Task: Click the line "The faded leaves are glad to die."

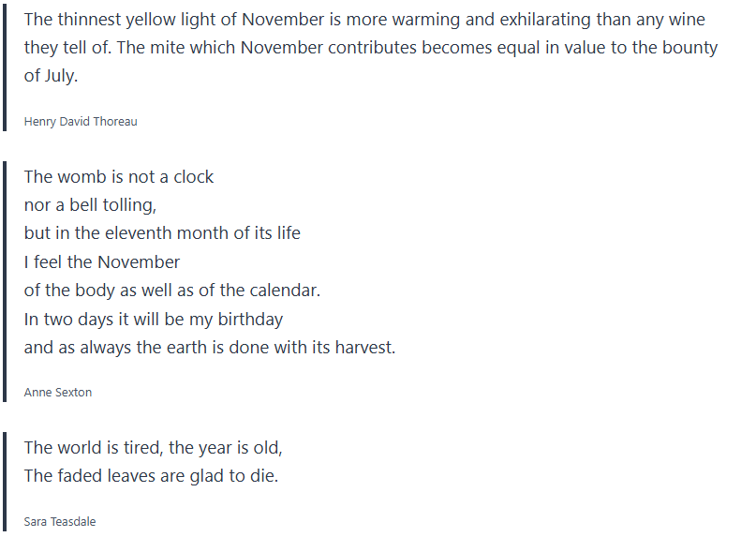Action: [x=152, y=475]
